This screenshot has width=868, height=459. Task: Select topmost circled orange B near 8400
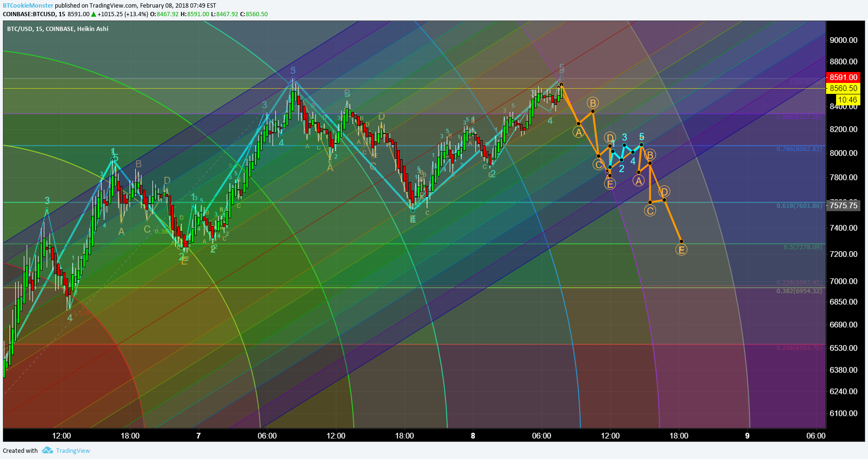(593, 103)
